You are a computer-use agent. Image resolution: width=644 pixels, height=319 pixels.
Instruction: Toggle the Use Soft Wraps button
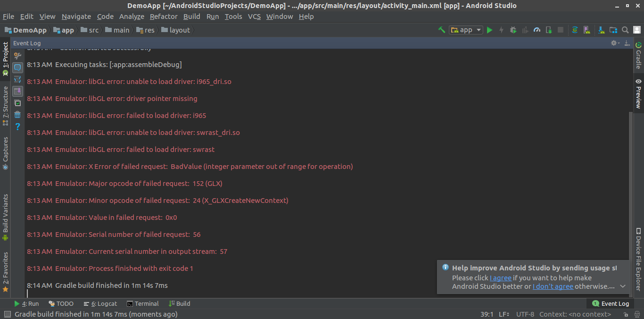tap(17, 79)
